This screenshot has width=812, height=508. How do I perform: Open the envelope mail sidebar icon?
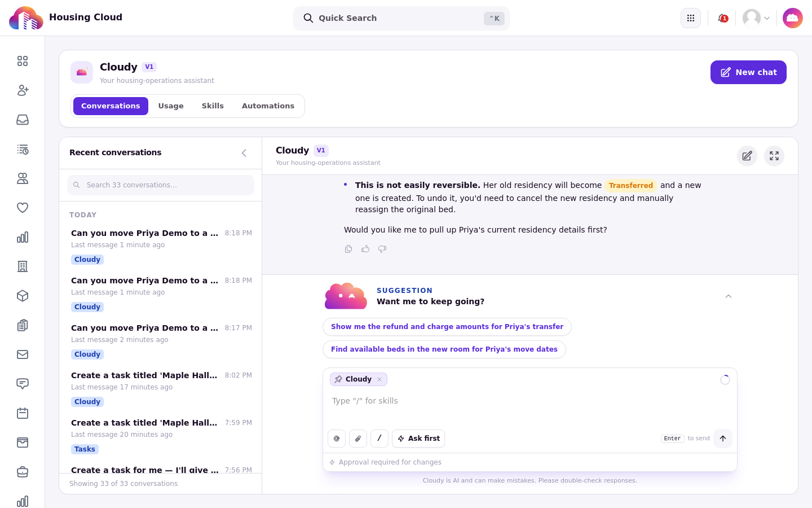pos(23,354)
